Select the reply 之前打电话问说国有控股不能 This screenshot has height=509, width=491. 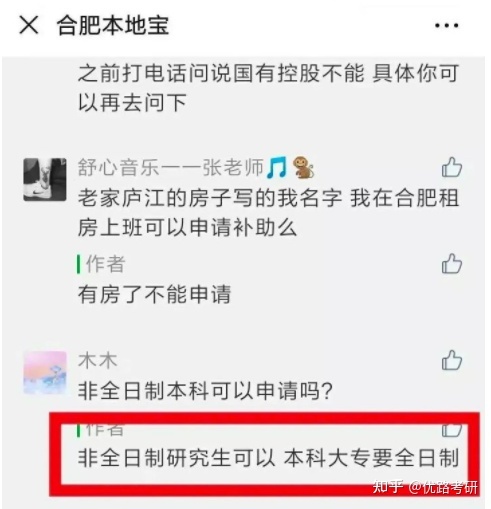(269, 88)
